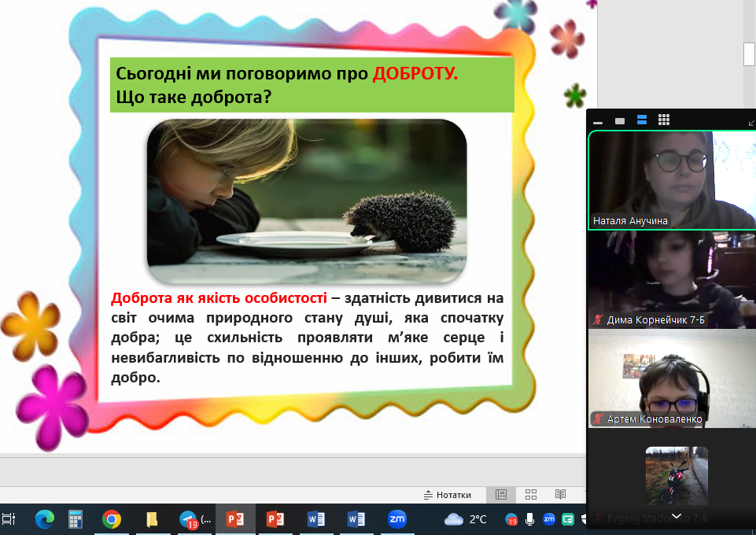This screenshot has width=756, height=535.
Task: Switch Zoom panel to the single active speaker view
Action: [620, 121]
